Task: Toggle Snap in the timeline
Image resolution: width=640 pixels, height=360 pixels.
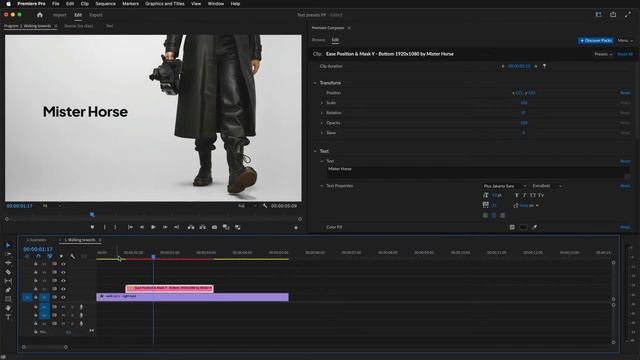Action: [x=38, y=256]
